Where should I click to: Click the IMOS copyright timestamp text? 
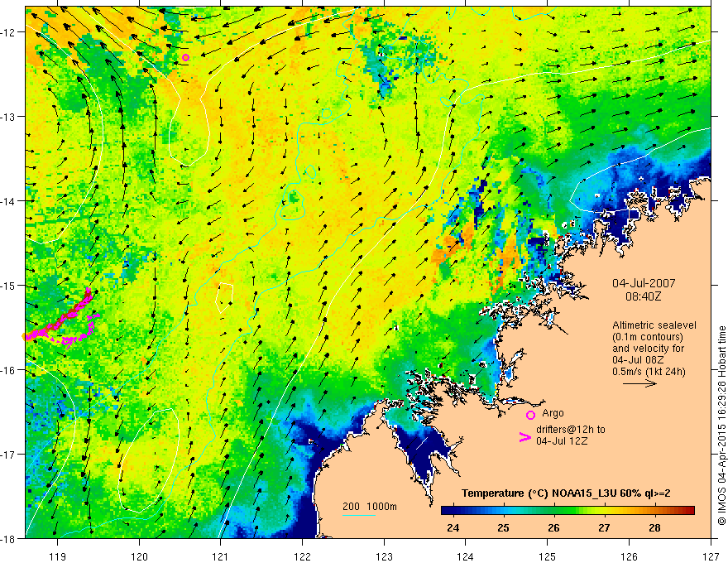click(x=721, y=426)
